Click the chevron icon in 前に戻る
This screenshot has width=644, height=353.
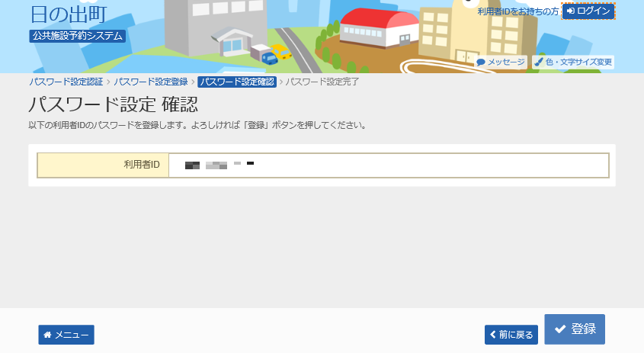click(493, 335)
